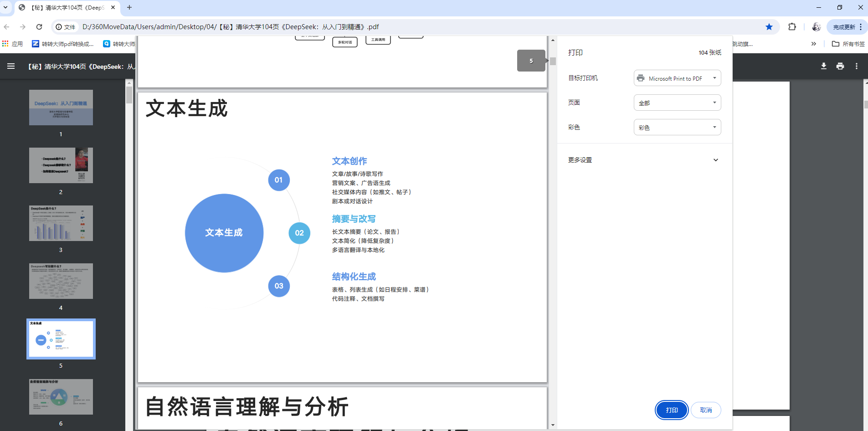Open the browser extensions puzzle icon
The height and width of the screenshot is (431, 868).
793,27
